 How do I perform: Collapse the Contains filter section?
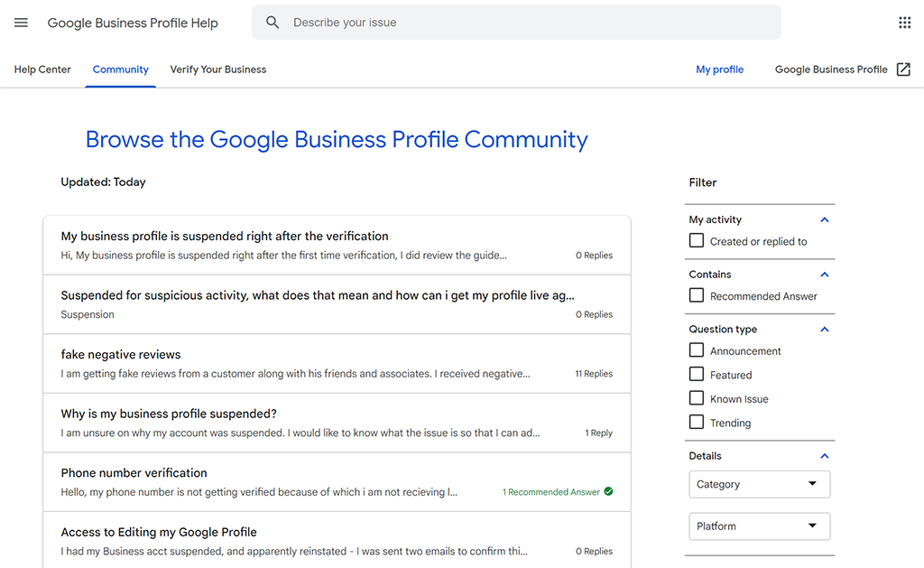tap(825, 275)
